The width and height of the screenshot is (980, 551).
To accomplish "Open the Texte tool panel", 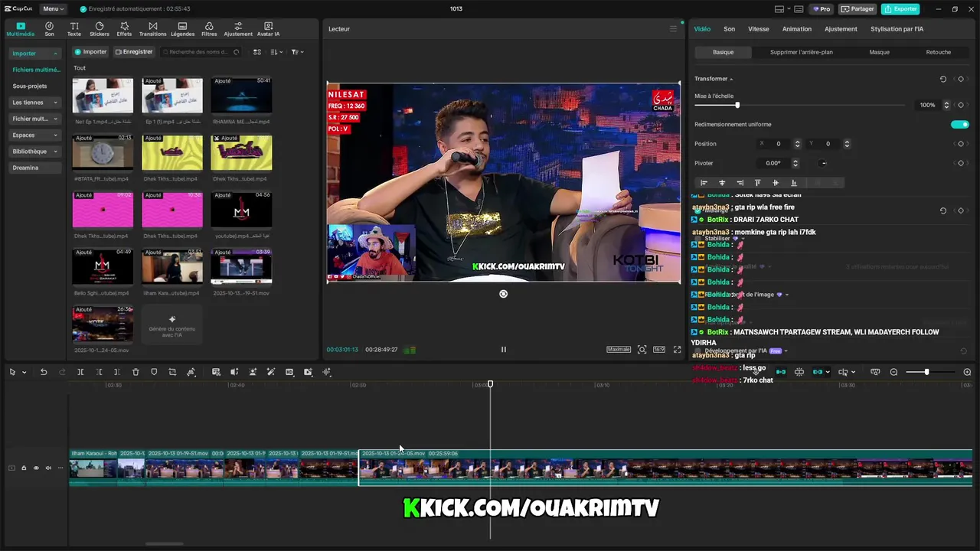I will (74, 29).
